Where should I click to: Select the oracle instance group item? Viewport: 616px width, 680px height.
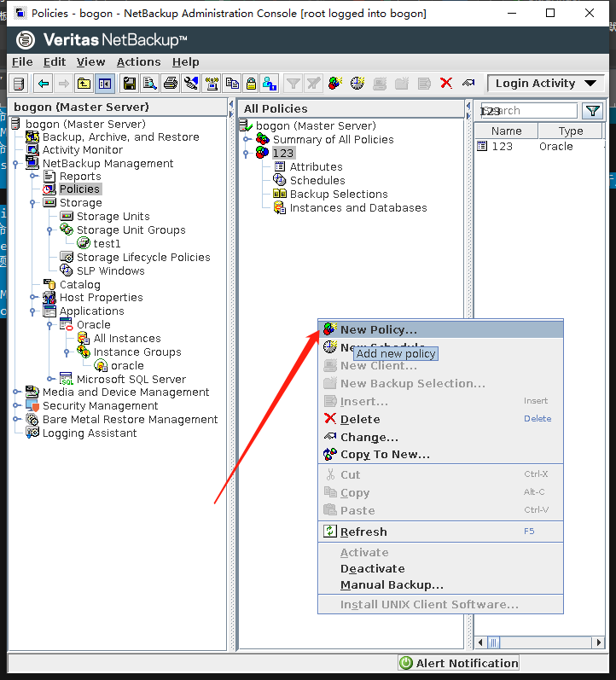point(127,365)
